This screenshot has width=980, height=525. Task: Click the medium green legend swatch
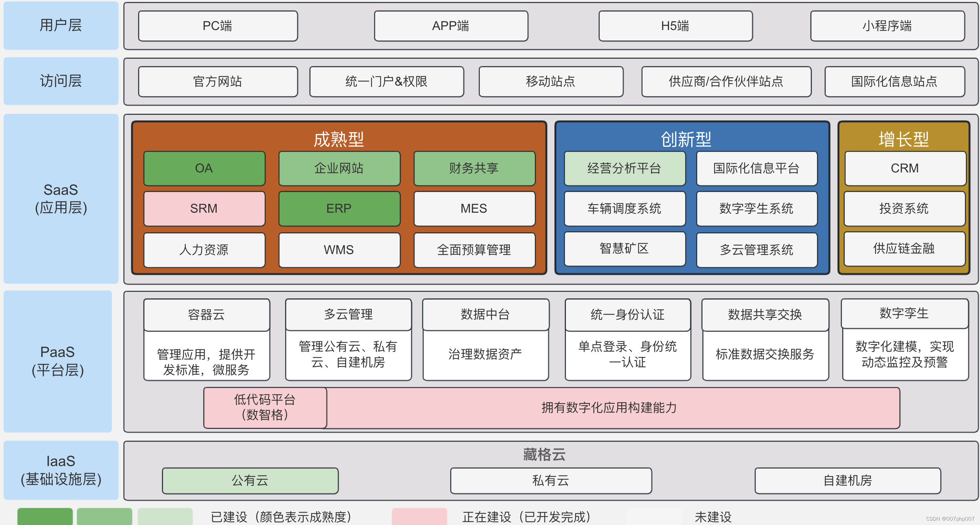[x=105, y=516]
